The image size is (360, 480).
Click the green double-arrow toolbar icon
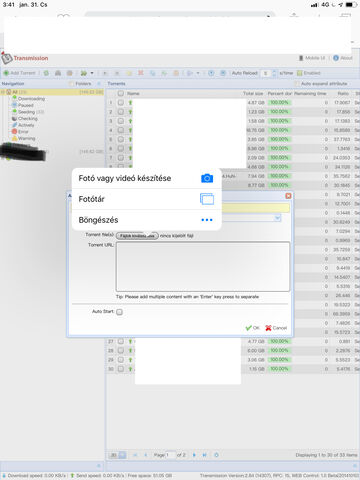(x=84, y=73)
